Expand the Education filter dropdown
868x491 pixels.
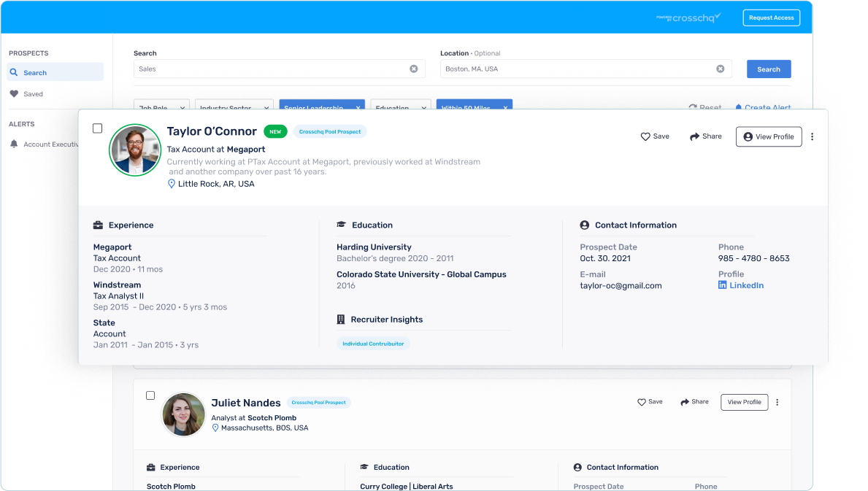point(400,105)
